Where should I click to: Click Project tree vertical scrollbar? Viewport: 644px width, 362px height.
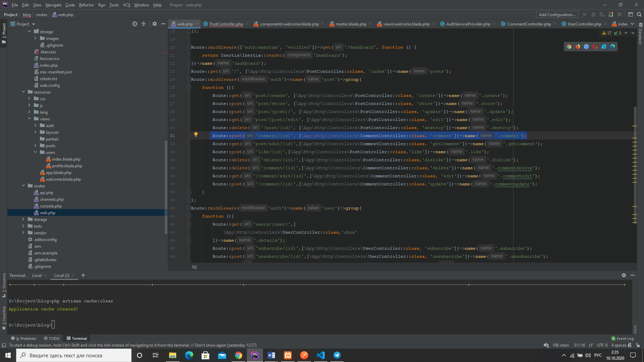166,188
